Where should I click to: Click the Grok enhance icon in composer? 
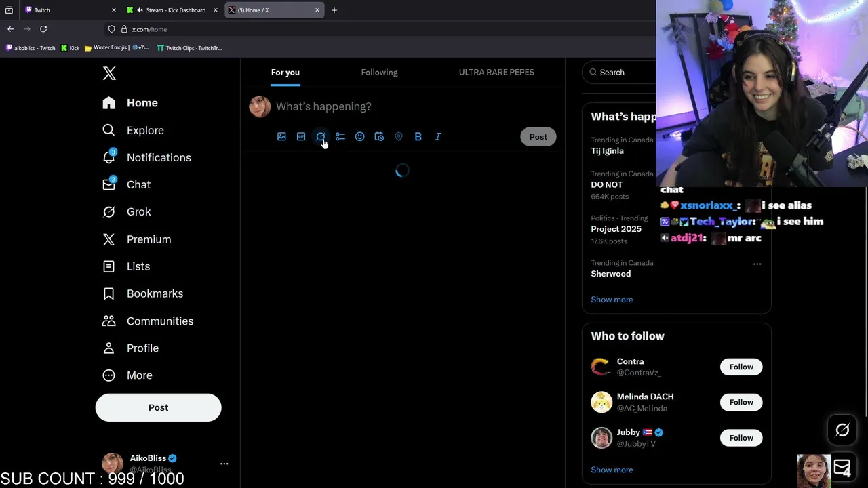pos(321,136)
